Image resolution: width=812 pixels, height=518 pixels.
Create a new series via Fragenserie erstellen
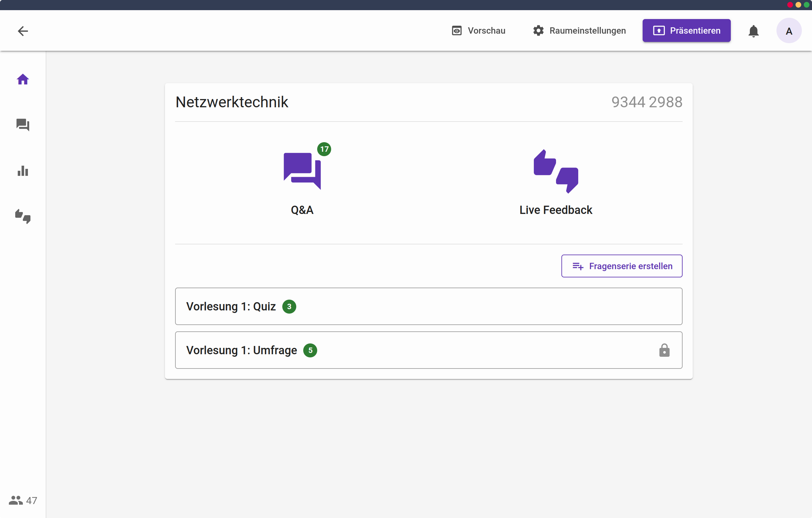[621, 266]
